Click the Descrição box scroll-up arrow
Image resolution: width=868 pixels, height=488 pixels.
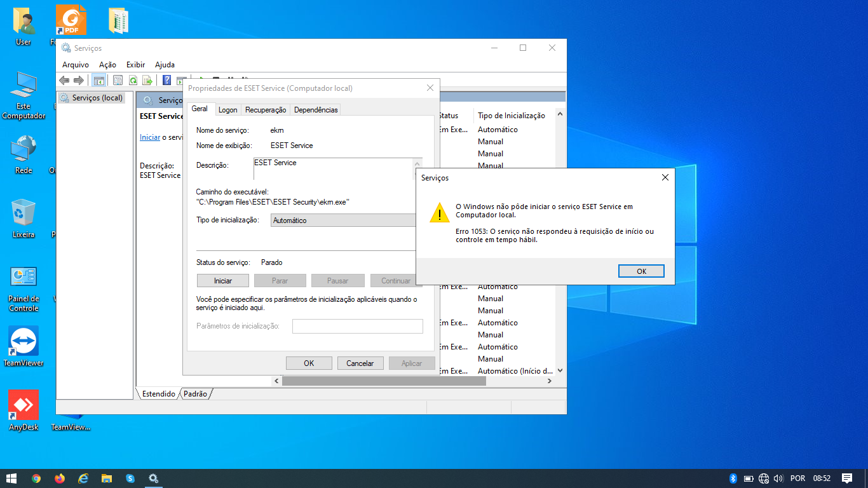click(417, 163)
